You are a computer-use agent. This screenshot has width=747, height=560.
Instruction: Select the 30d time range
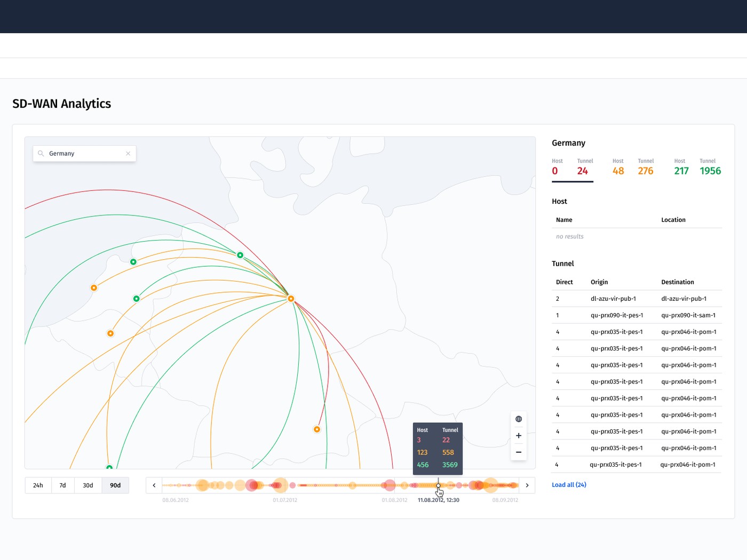point(88,485)
